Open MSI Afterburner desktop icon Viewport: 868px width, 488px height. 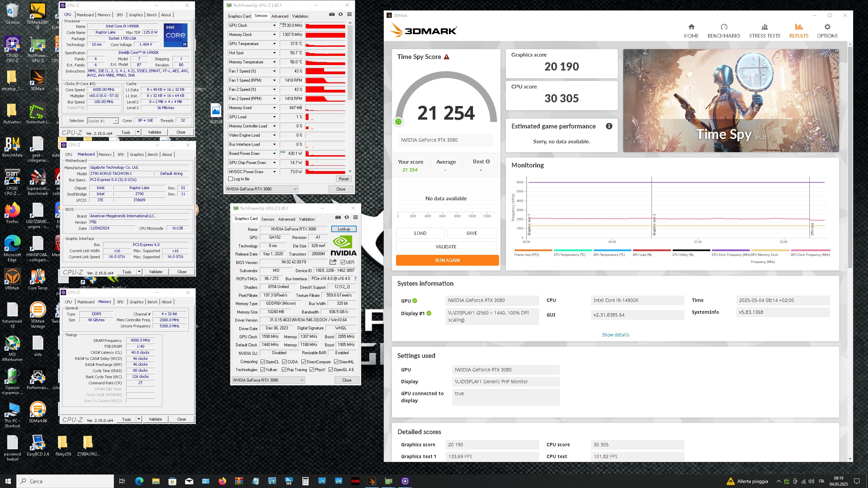12,348
